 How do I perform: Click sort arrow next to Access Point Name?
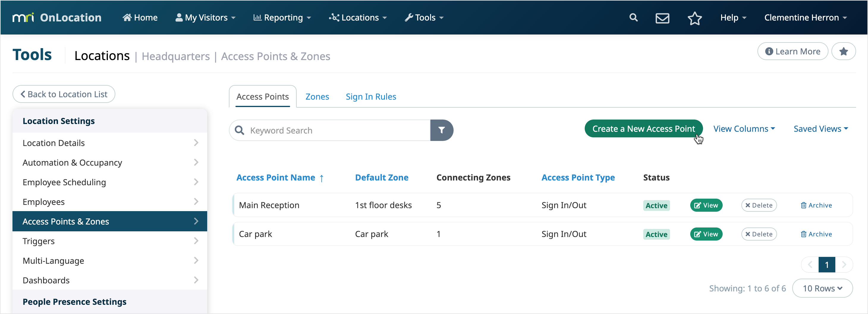(x=321, y=178)
